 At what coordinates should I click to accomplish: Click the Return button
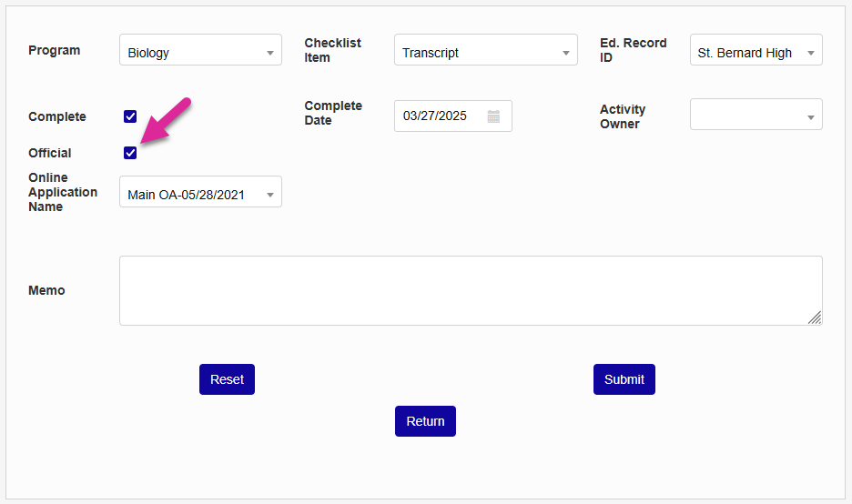point(425,421)
